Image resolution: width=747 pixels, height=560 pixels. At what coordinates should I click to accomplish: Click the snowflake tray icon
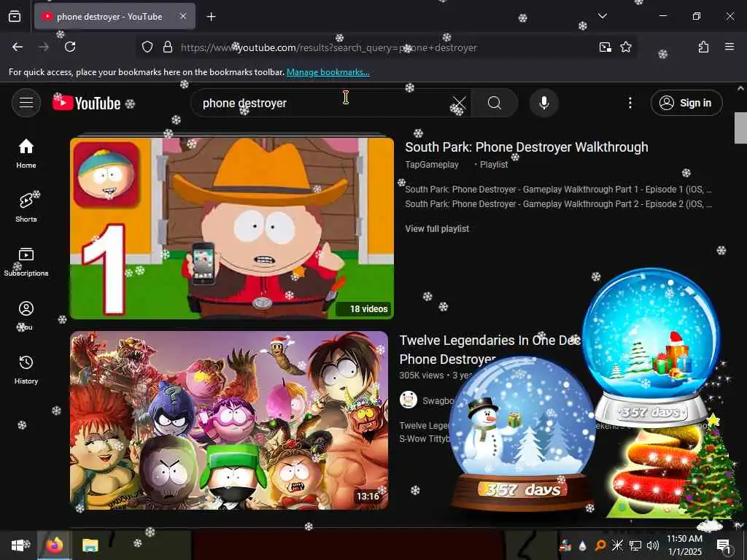pos(617,545)
